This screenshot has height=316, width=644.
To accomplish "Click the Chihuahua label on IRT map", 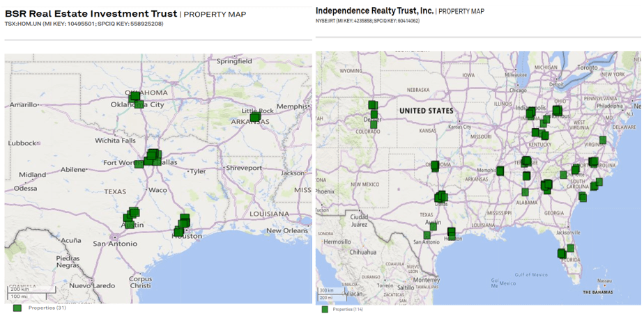I will click(363, 251).
